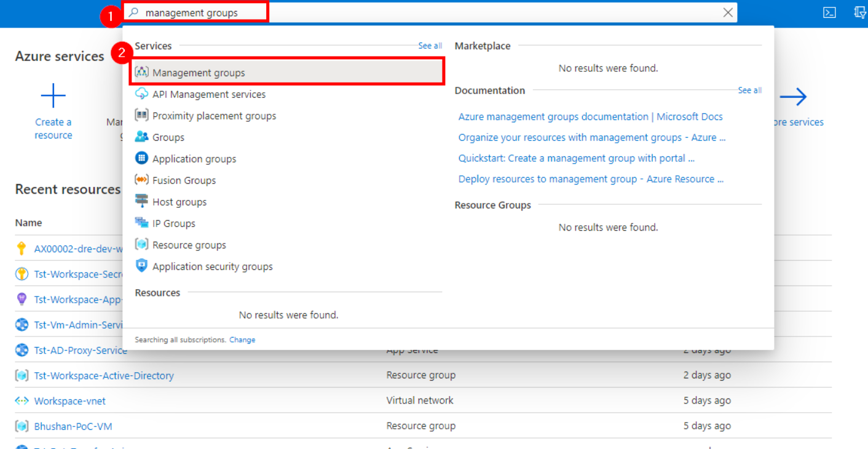Open Quickstart: Create a management group link

(577, 158)
